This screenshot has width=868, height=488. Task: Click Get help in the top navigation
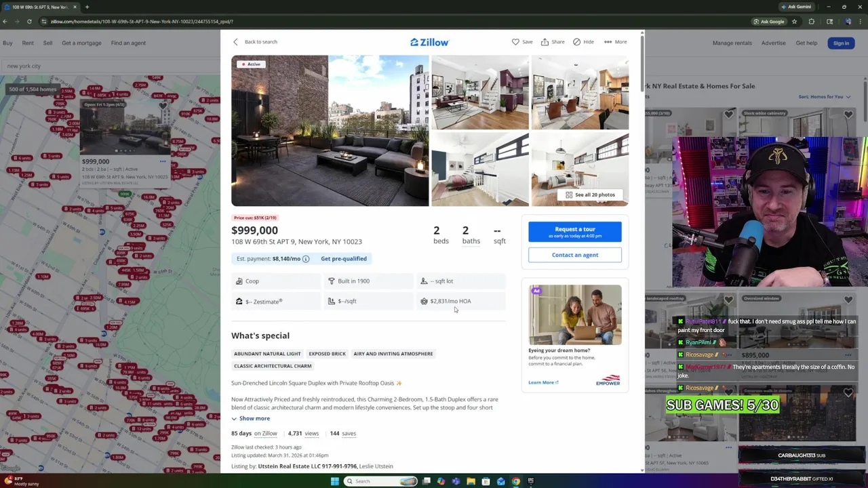pos(806,43)
